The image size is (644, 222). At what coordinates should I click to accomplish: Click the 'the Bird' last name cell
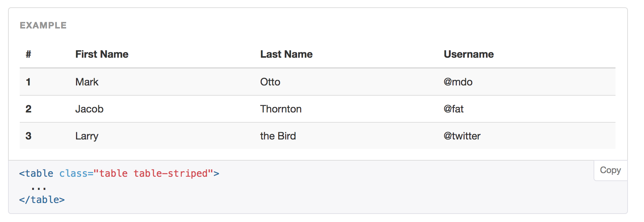278,136
